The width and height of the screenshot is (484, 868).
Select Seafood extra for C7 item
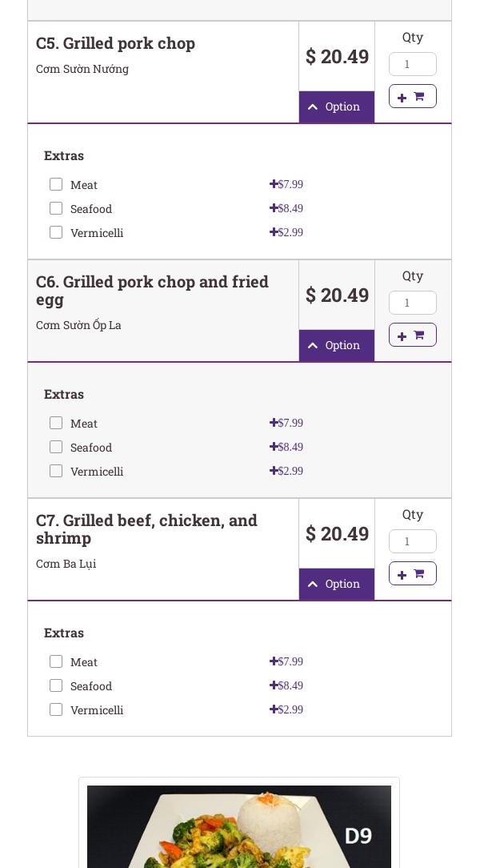click(x=56, y=685)
